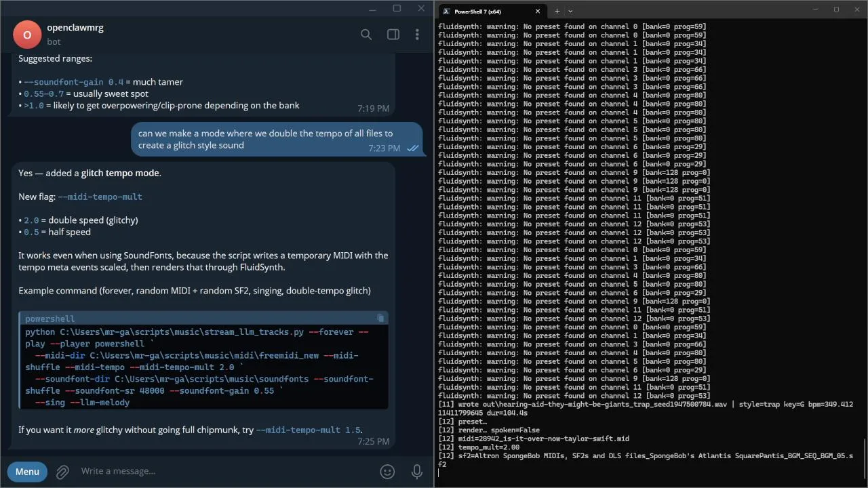Click the --soundfont-gain 0.4 inline code
868x488 pixels.
(x=74, y=82)
